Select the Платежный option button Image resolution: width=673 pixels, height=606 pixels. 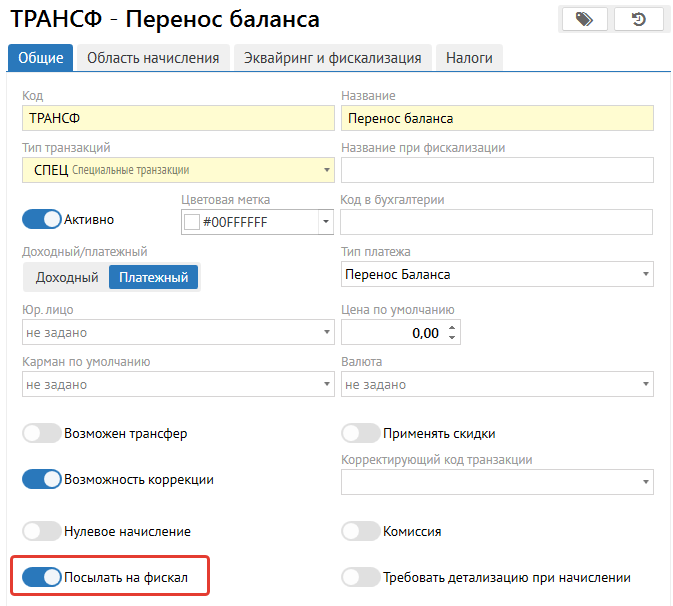[154, 277]
